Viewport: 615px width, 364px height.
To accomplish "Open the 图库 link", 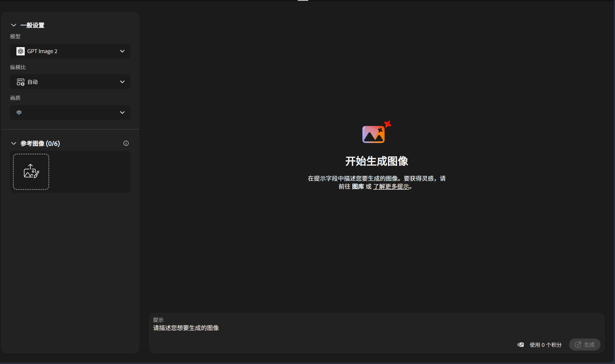I will click(x=358, y=187).
